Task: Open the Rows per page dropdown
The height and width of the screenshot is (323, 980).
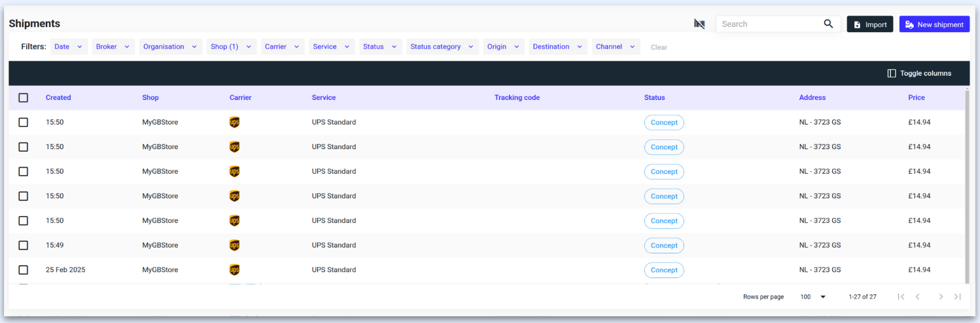Action: click(x=813, y=297)
